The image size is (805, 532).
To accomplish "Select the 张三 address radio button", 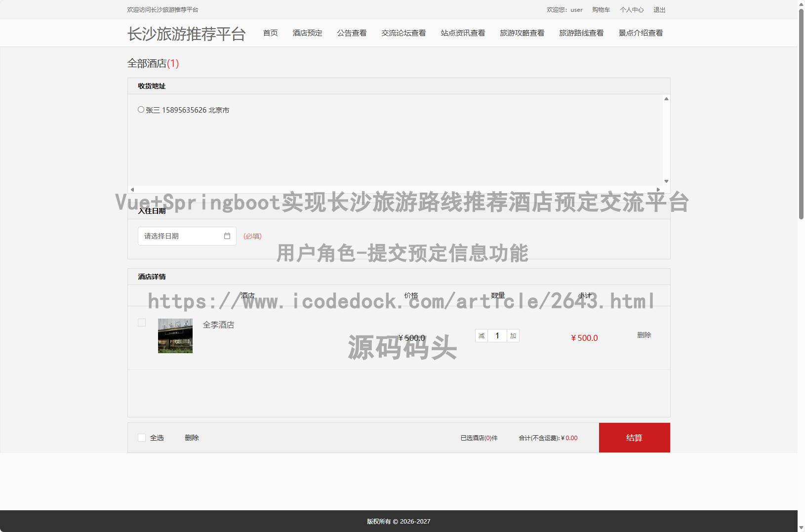I will click(x=141, y=110).
